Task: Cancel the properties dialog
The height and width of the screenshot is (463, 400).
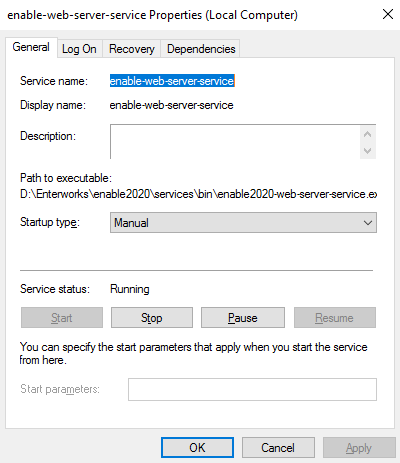Action: pyautogui.click(x=278, y=448)
